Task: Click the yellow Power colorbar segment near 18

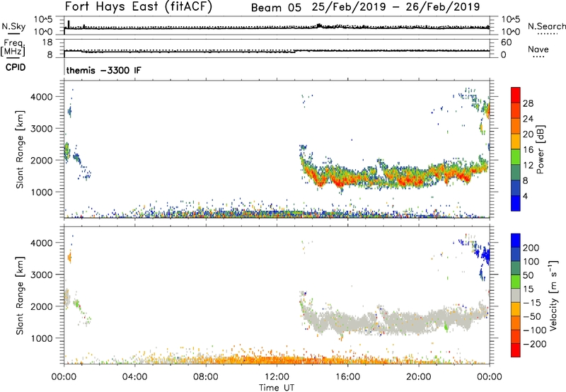Action: (516, 141)
